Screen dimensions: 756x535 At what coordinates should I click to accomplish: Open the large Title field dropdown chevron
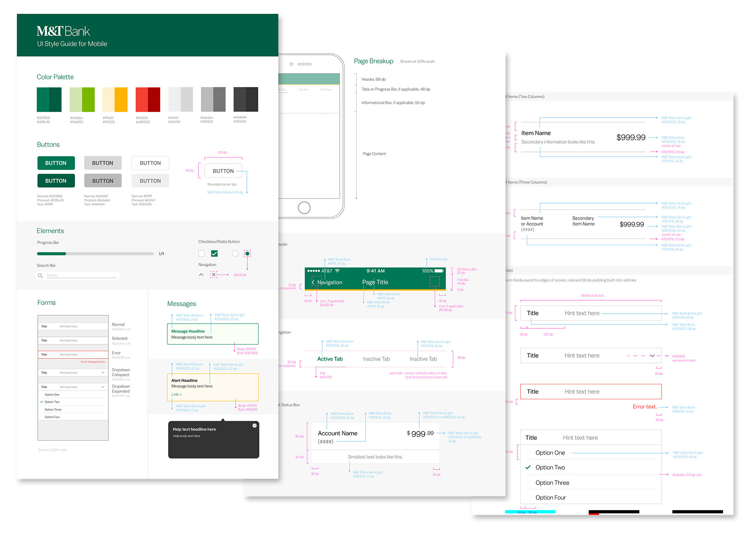(x=652, y=355)
